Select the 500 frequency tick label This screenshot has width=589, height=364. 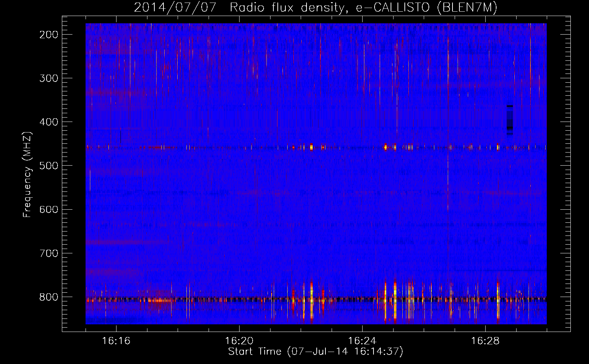[48, 166]
